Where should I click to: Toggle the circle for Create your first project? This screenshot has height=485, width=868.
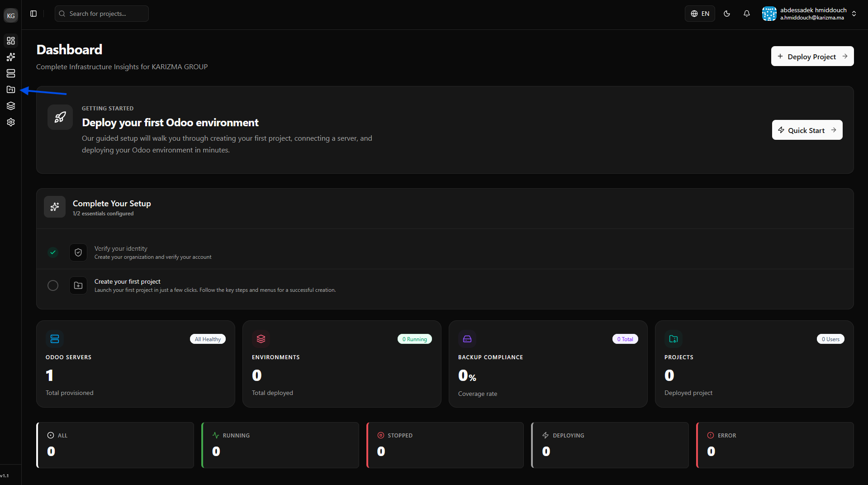click(x=53, y=285)
